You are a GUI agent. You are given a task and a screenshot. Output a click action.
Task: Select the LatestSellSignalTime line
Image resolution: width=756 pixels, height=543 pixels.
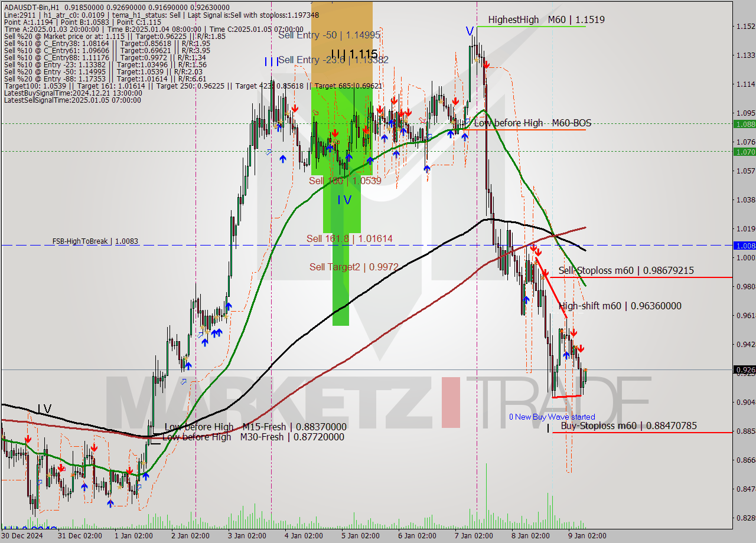click(x=72, y=100)
